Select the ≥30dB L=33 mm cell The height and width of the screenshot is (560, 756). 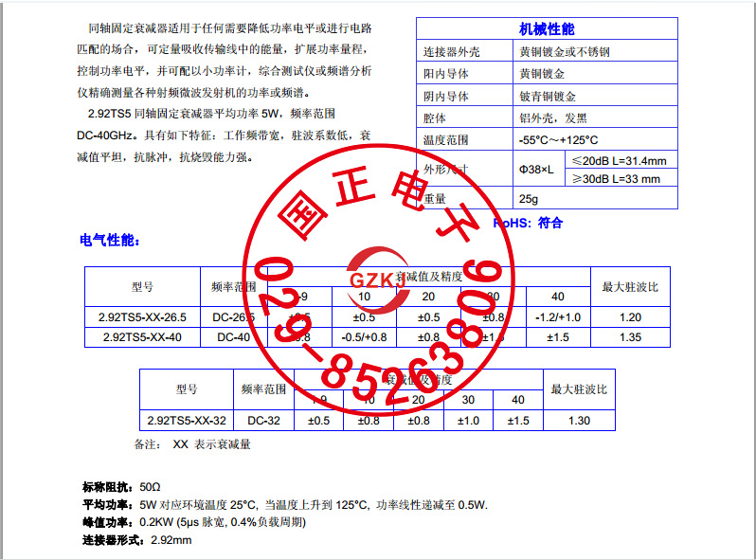[616, 179]
